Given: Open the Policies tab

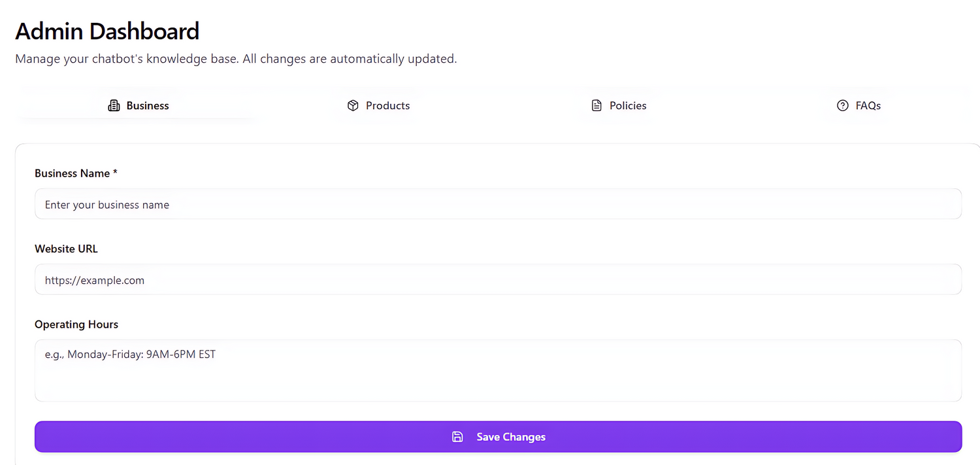Looking at the screenshot, I should coord(617,105).
